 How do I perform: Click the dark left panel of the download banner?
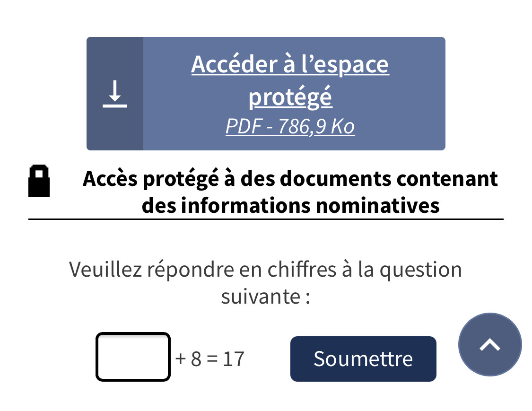coord(115,94)
